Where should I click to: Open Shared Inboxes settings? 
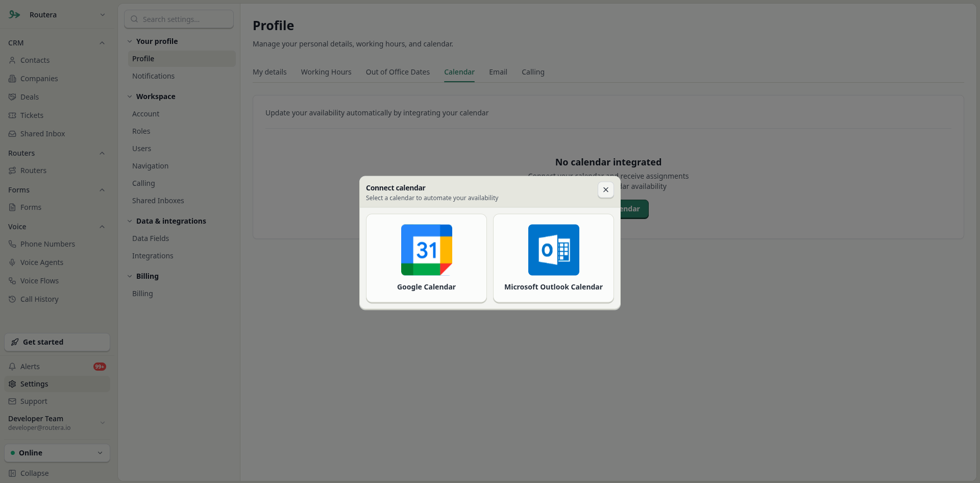pyautogui.click(x=182, y=201)
